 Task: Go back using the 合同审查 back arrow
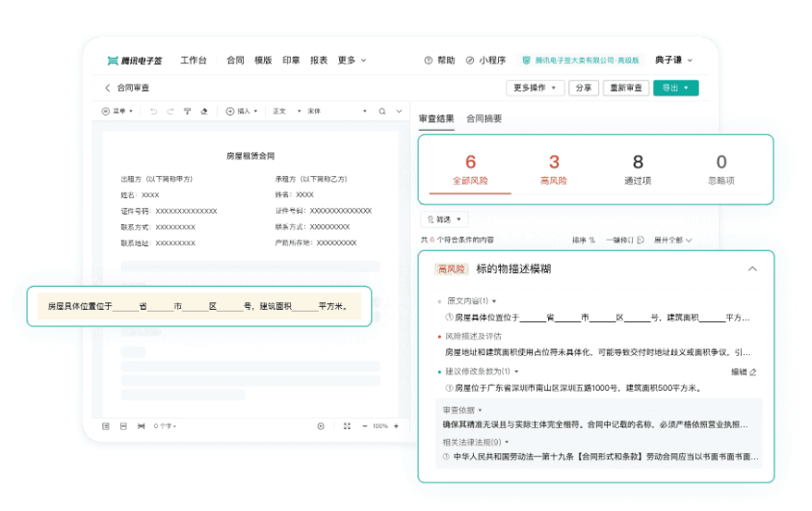108,88
